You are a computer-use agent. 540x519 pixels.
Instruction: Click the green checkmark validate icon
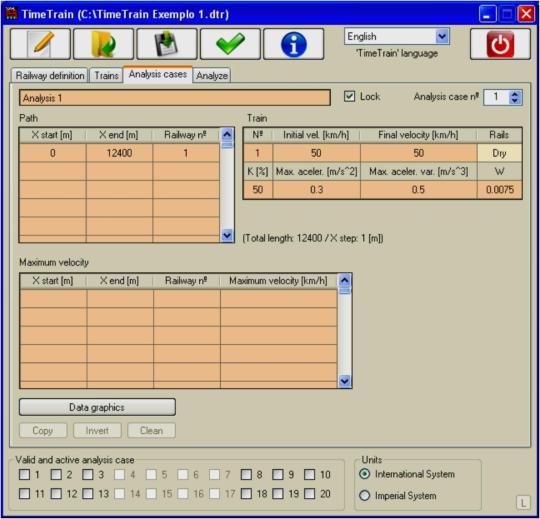[x=230, y=44]
